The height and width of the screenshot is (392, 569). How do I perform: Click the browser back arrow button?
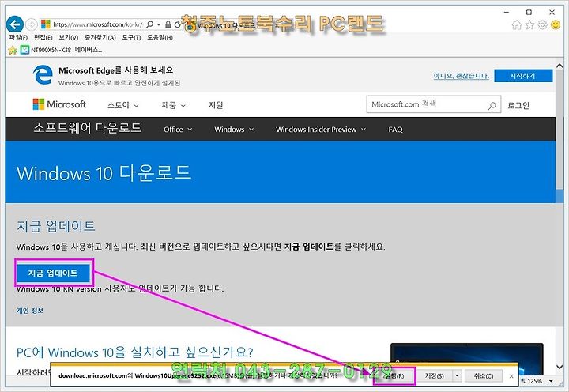15,24
